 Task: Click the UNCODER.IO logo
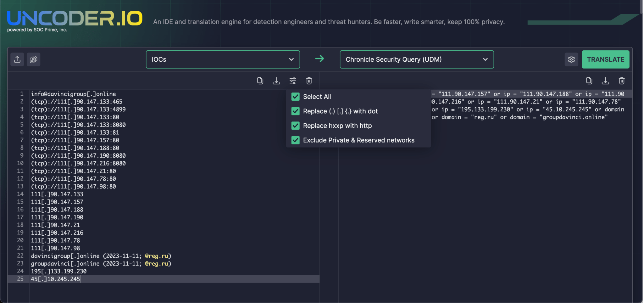(74, 18)
